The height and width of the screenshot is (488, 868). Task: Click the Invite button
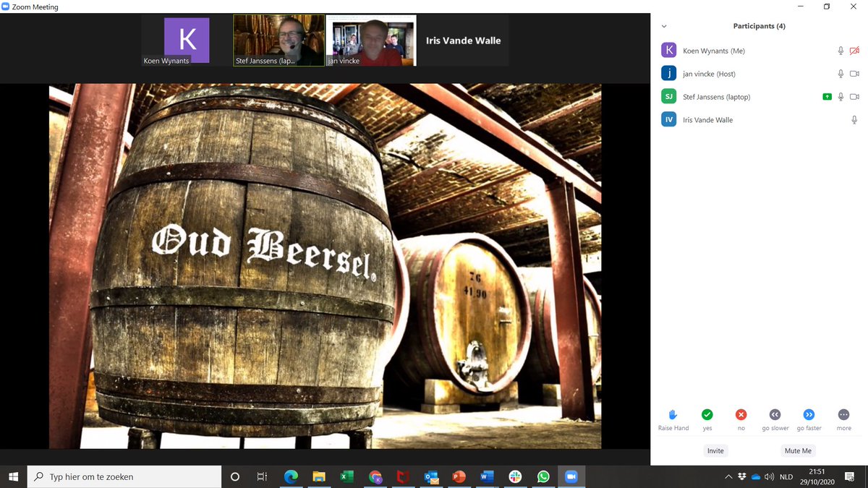point(715,450)
